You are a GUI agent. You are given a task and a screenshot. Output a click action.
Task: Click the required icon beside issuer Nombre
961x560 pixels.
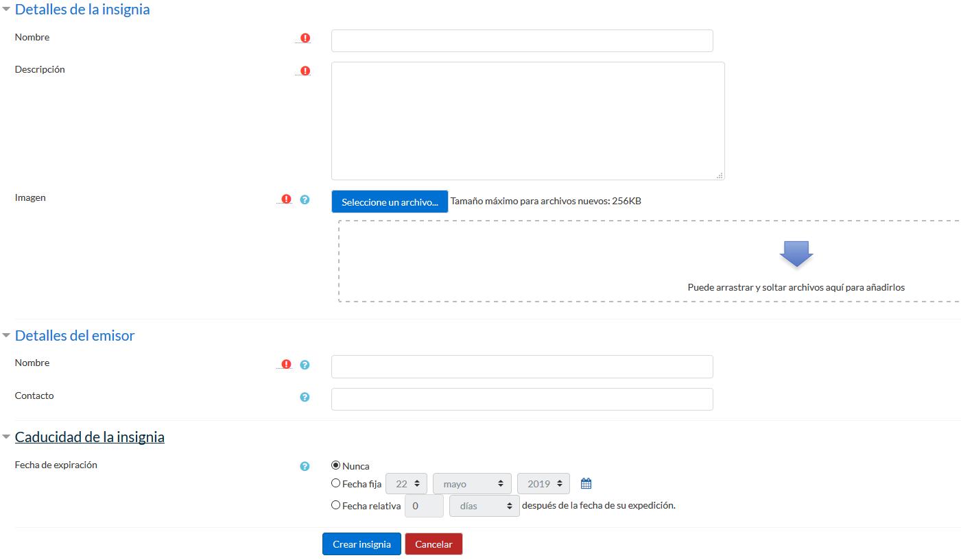tap(287, 364)
